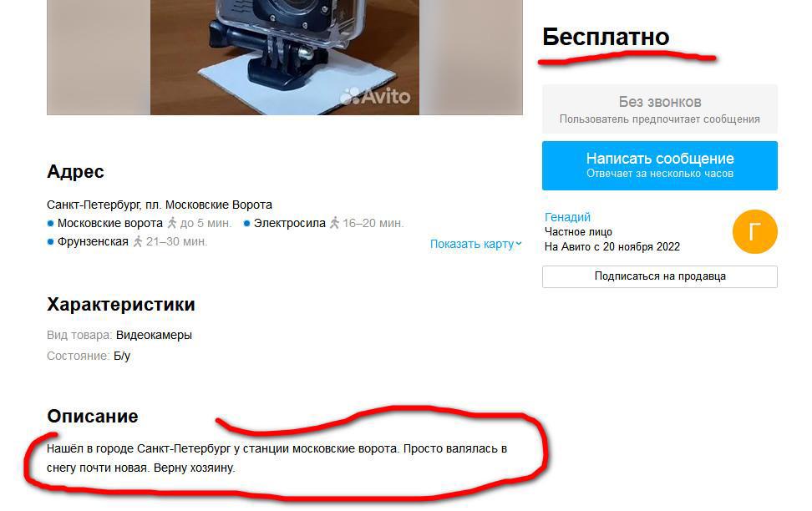The image size is (812, 511).
Task: Open the action camera product photo
Action: (284, 57)
